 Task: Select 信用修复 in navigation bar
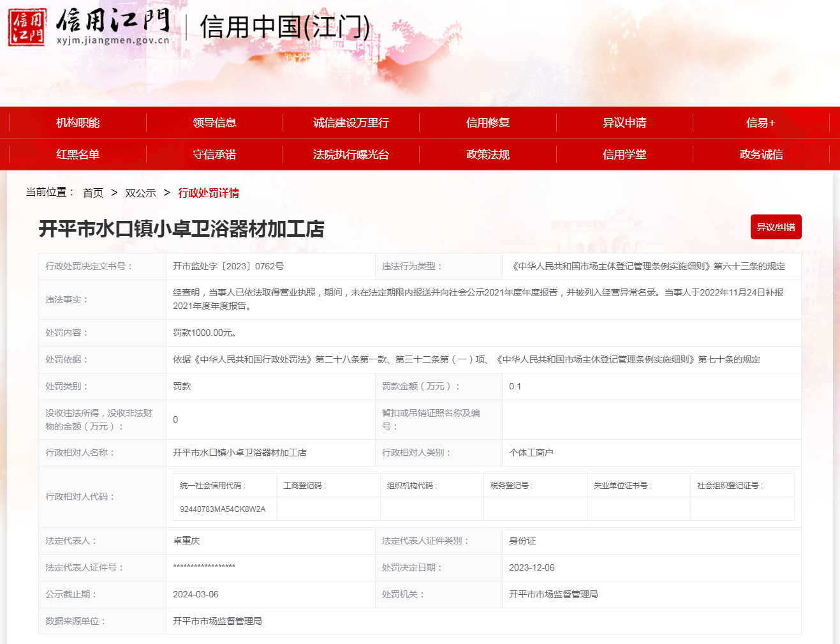(488, 123)
